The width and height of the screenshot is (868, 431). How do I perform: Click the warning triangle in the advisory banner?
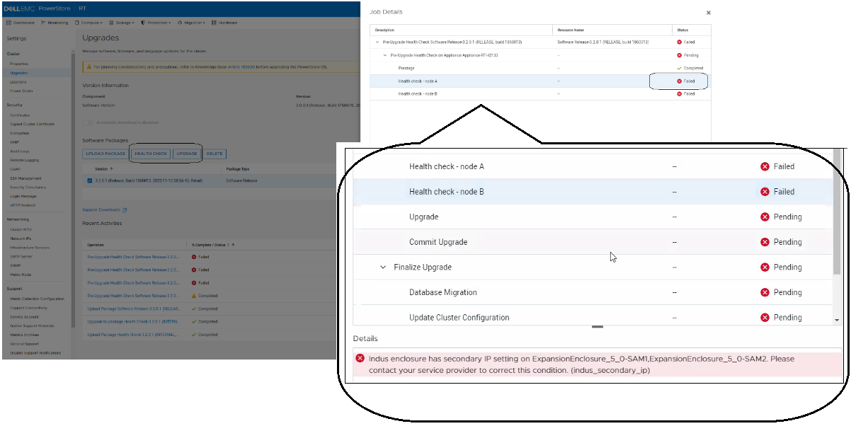pyautogui.click(x=88, y=67)
